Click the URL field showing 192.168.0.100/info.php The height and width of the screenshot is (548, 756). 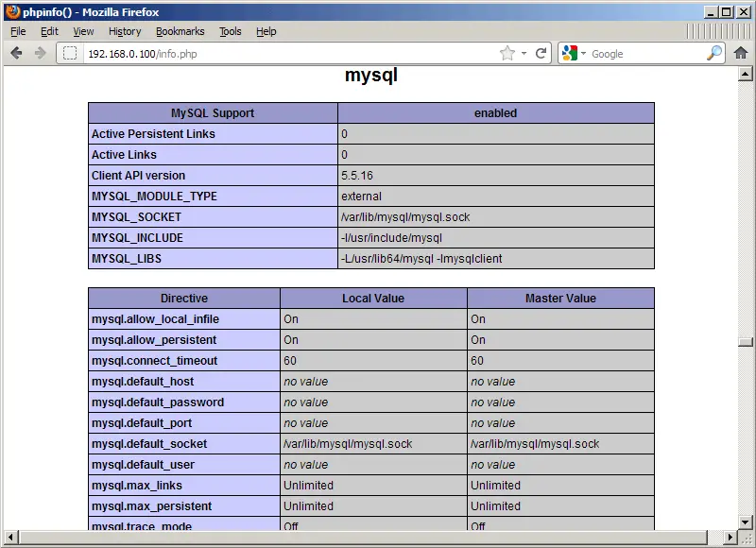point(283,54)
